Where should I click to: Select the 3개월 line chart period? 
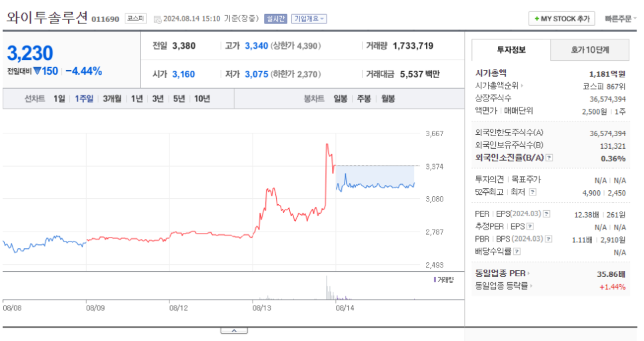click(112, 99)
